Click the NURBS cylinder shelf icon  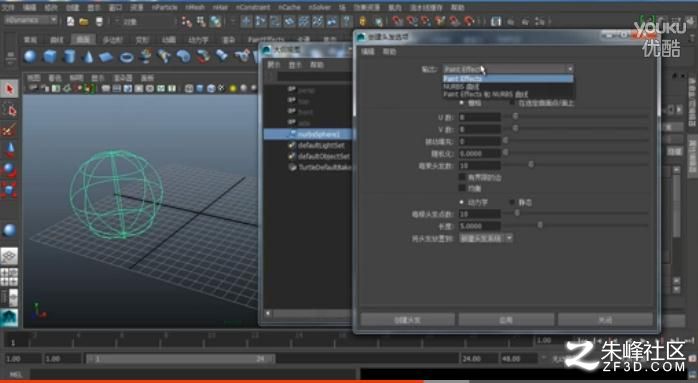69,57
